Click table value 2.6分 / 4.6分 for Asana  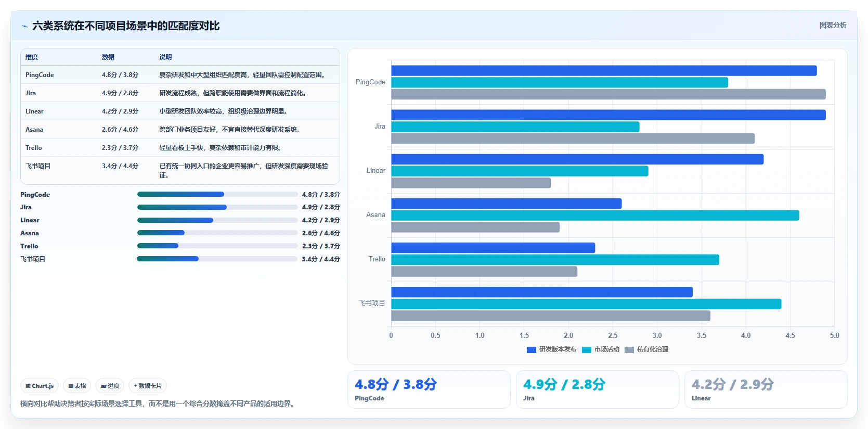click(120, 130)
